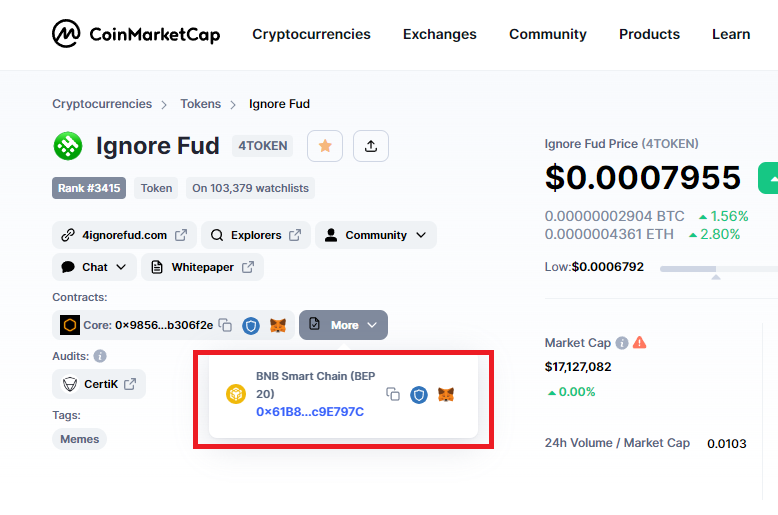Click the 4TOKEN ticker badge
Viewport: 778px width, 515px height.
[262, 146]
